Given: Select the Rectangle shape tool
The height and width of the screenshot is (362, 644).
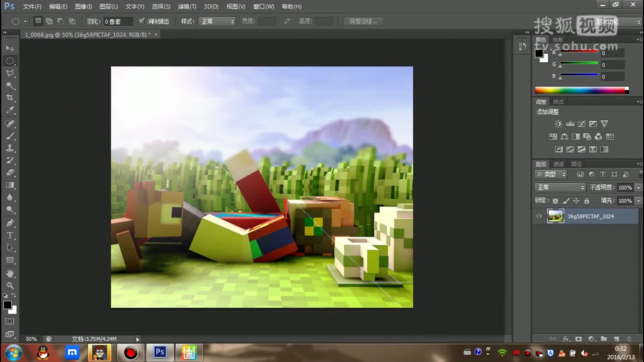Looking at the screenshot, I should [10, 260].
